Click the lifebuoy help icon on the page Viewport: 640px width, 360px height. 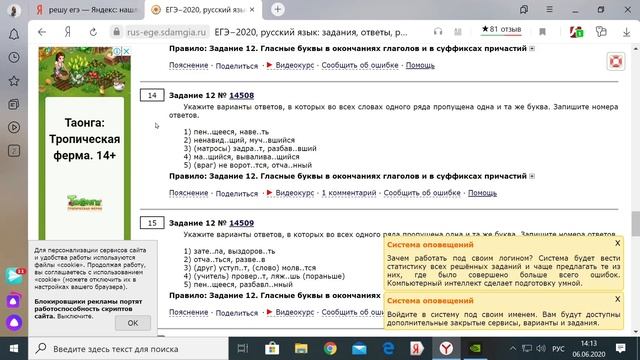pos(616,62)
